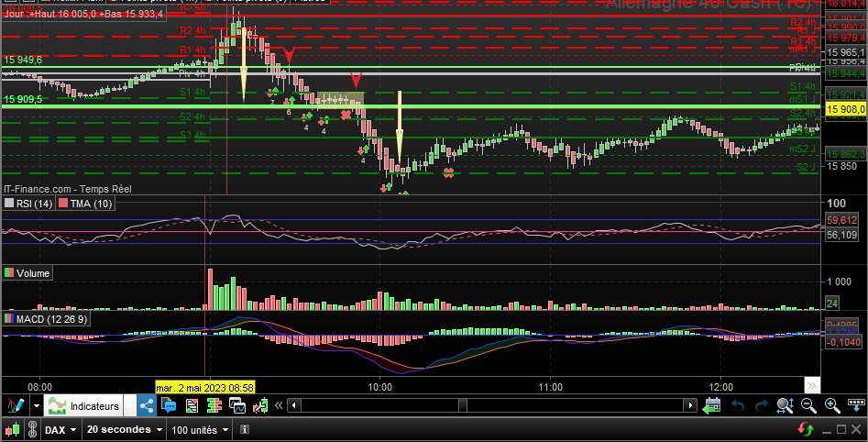868x442 pixels.
Task: Click the undo arrow icon
Action: pos(738,406)
